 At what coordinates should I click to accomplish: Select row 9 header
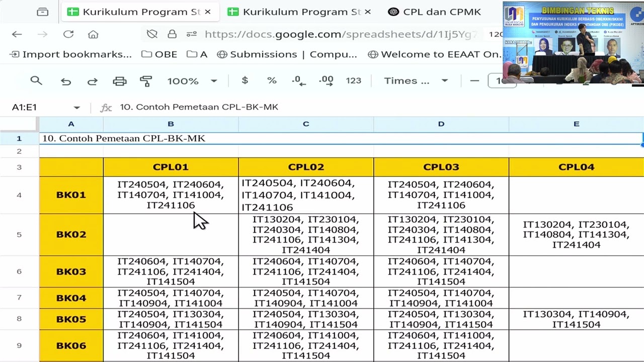19,345
